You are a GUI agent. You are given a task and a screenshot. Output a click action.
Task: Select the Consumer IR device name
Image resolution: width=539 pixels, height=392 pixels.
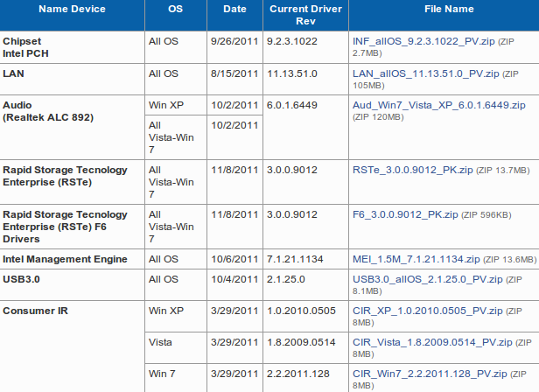pyautogui.click(x=35, y=311)
